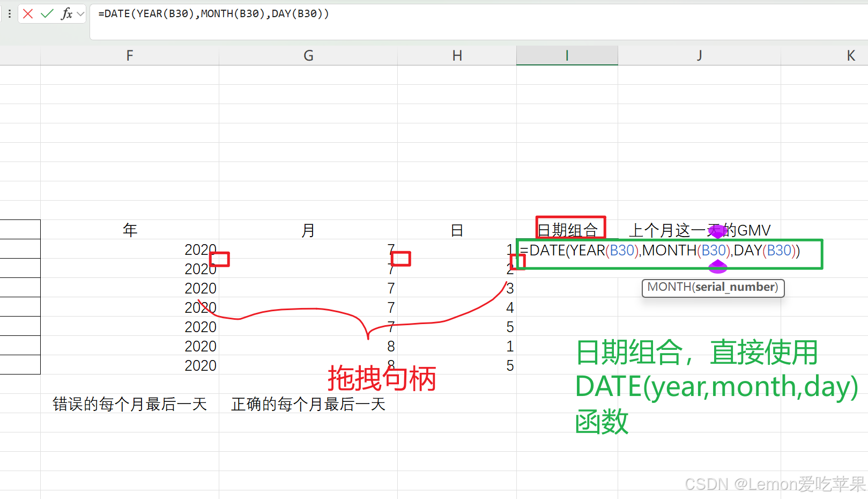
Task: Click the 日期组合 header cell
Action: tap(567, 230)
